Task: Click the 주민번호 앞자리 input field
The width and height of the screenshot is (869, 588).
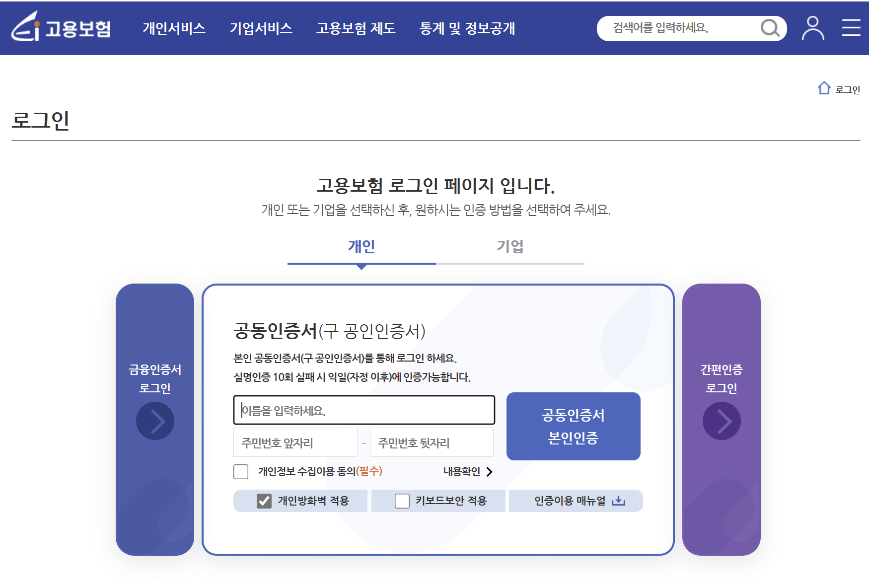Action: point(295,442)
